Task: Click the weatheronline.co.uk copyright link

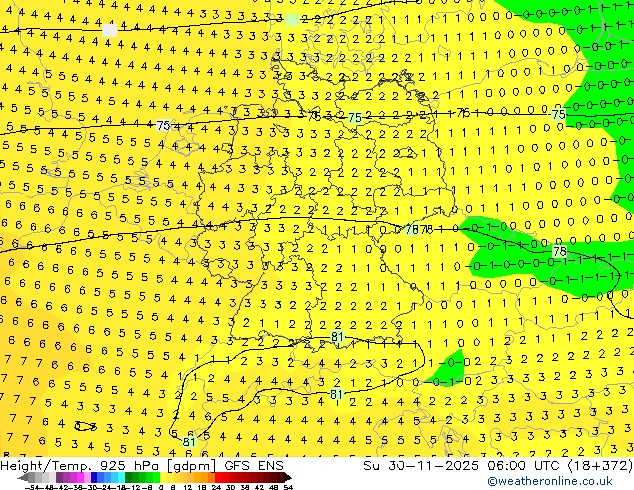Action: (x=550, y=481)
